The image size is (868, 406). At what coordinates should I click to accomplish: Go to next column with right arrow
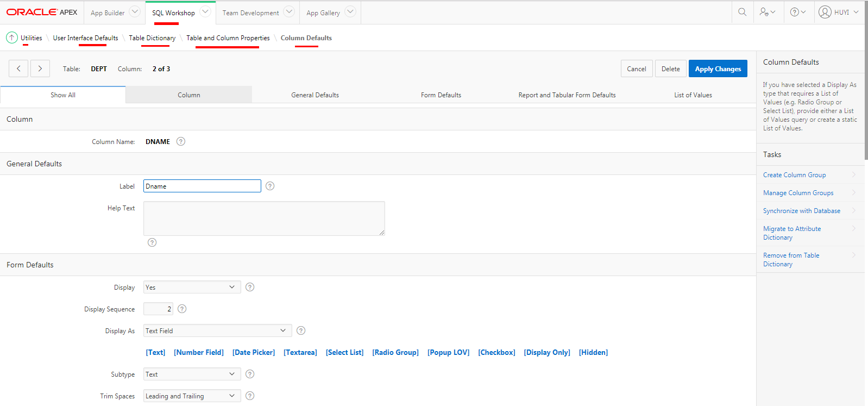point(40,68)
